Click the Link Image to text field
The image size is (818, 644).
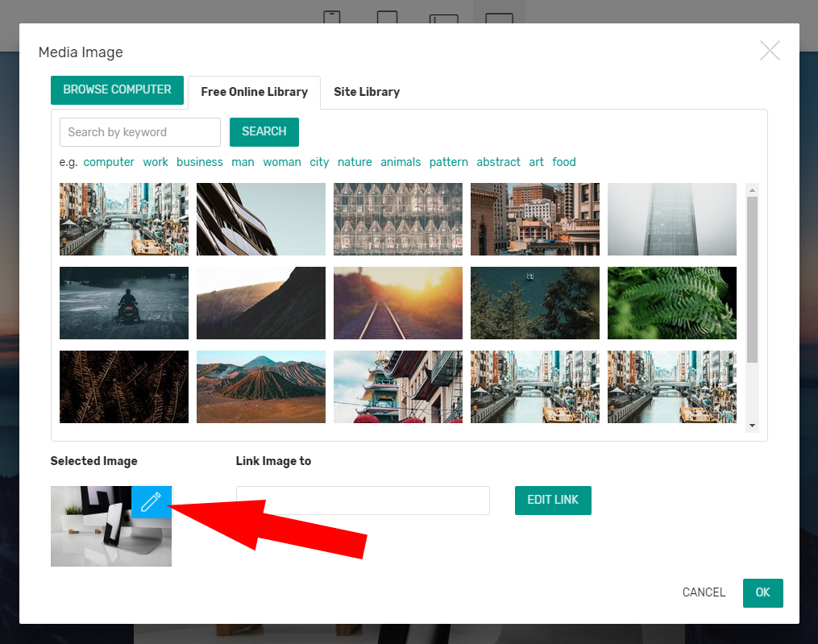coord(363,501)
